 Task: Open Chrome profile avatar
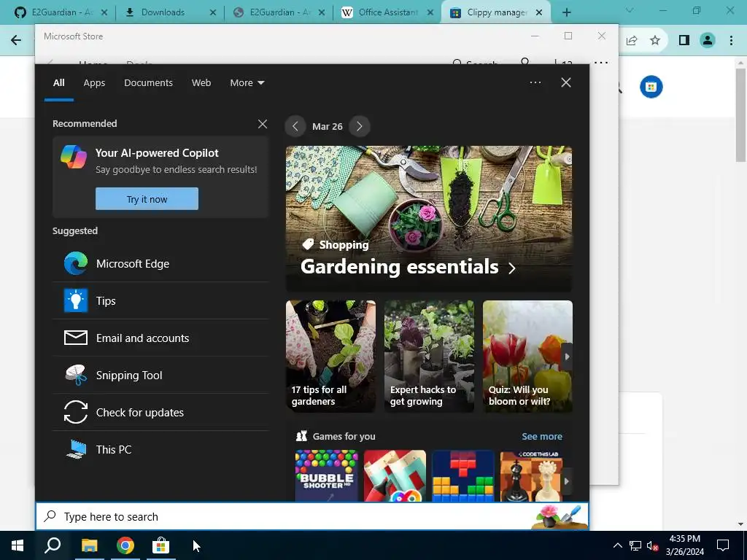click(708, 41)
